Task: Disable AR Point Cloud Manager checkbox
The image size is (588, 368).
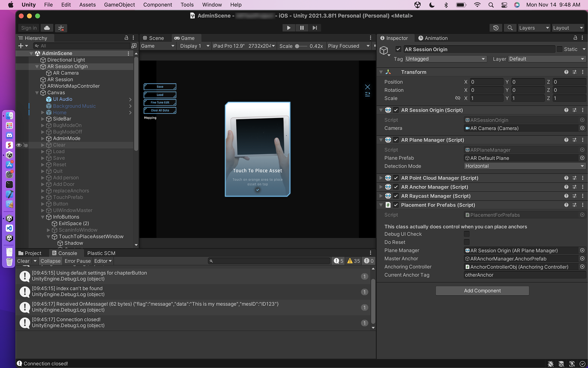Action: click(x=396, y=178)
